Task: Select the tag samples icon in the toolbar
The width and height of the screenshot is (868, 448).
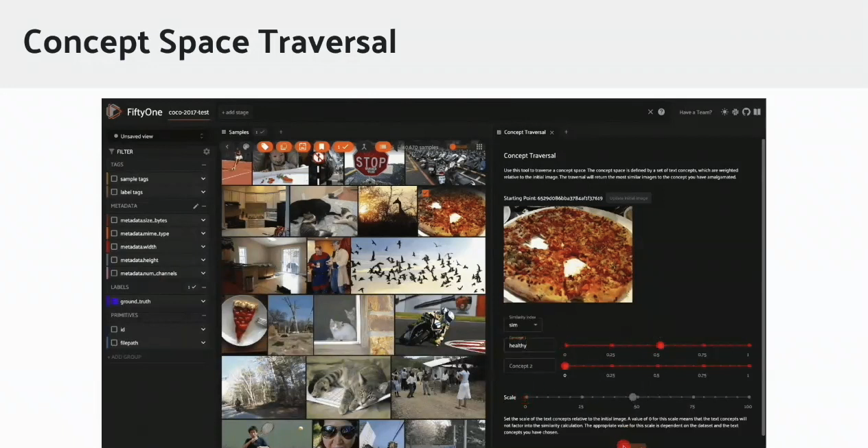Action: pyautogui.click(x=265, y=147)
